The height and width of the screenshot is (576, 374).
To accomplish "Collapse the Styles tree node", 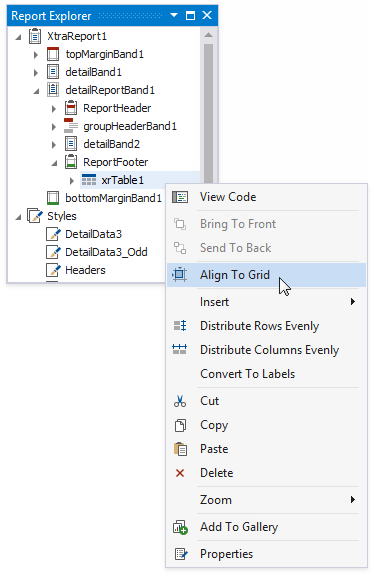I will (18, 217).
